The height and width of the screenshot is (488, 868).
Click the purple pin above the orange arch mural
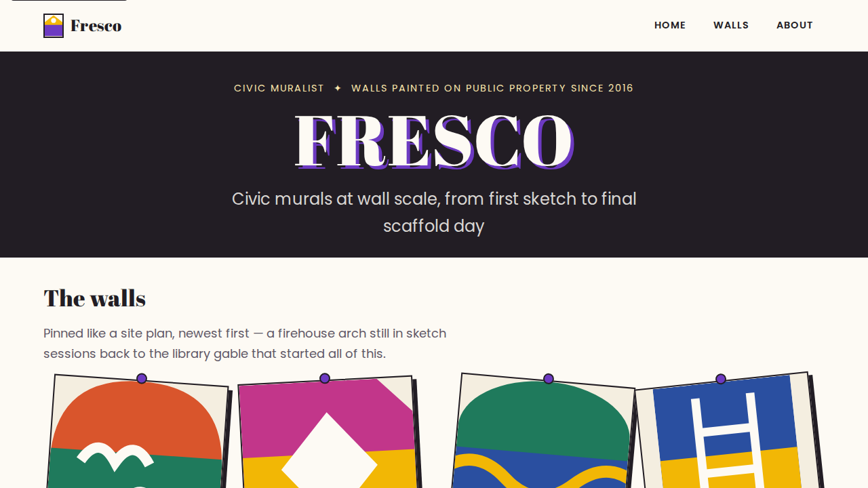coord(142,378)
